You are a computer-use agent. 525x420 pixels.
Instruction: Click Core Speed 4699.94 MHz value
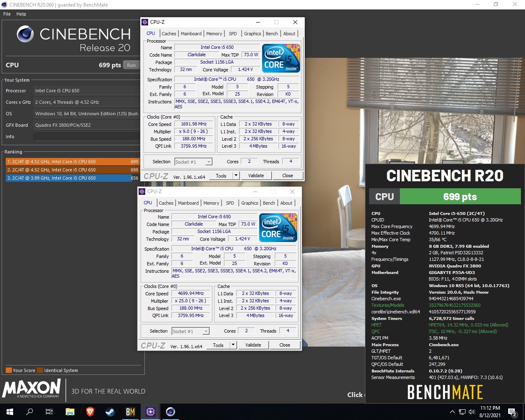point(191,293)
